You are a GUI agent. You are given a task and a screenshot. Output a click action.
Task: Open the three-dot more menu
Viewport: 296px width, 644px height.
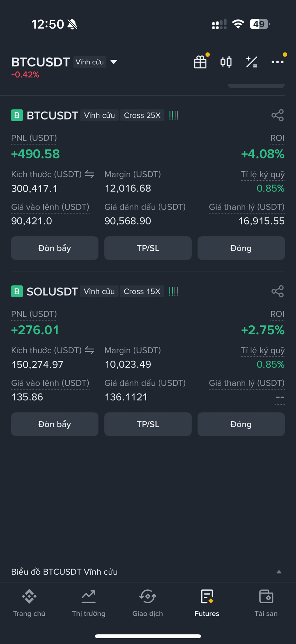(277, 62)
